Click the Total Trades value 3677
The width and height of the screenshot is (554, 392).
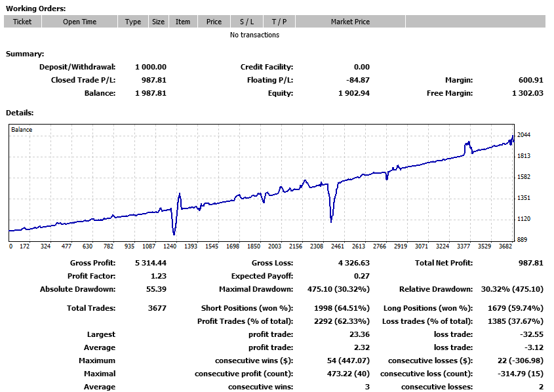tap(158, 308)
